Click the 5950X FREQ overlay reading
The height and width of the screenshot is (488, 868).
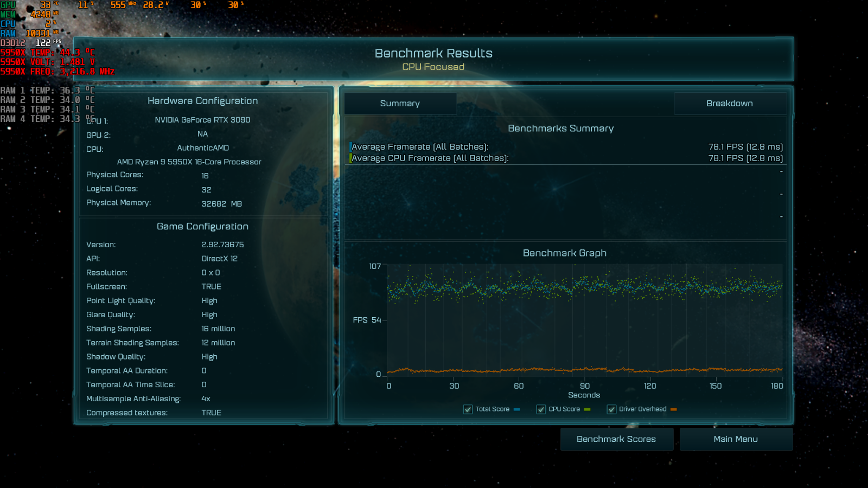coord(58,72)
